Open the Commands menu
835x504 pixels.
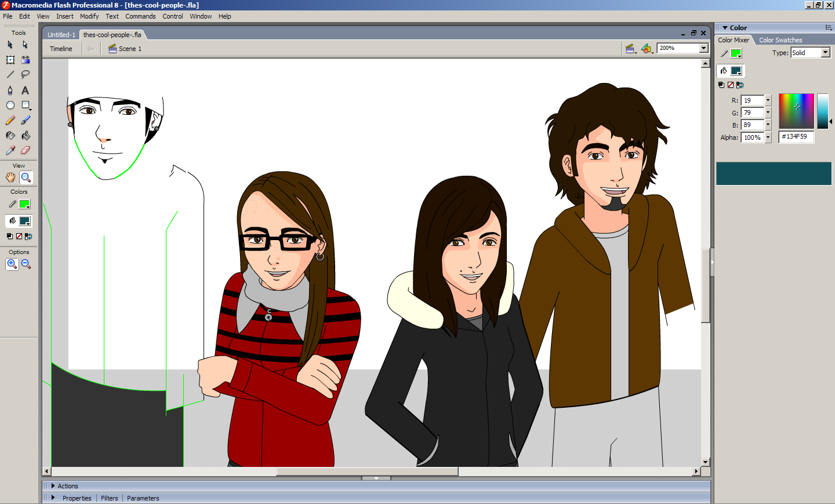point(140,16)
